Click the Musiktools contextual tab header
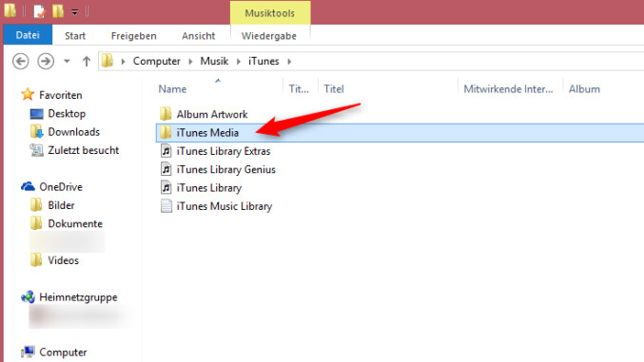644x362 pixels. 270,12
